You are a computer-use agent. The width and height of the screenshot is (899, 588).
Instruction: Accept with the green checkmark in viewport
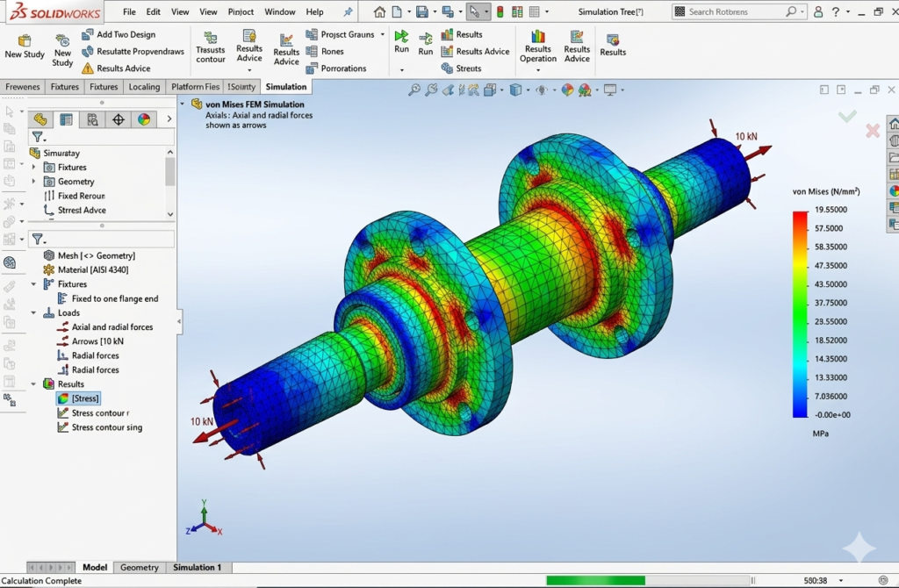pyautogui.click(x=847, y=116)
